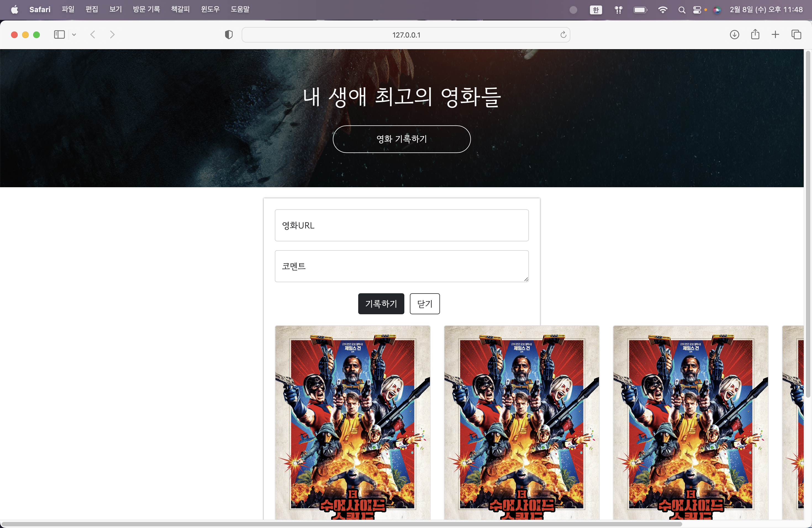This screenshot has width=812, height=528.
Task: Focus the 코멘트 text area
Action: [x=402, y=266]
